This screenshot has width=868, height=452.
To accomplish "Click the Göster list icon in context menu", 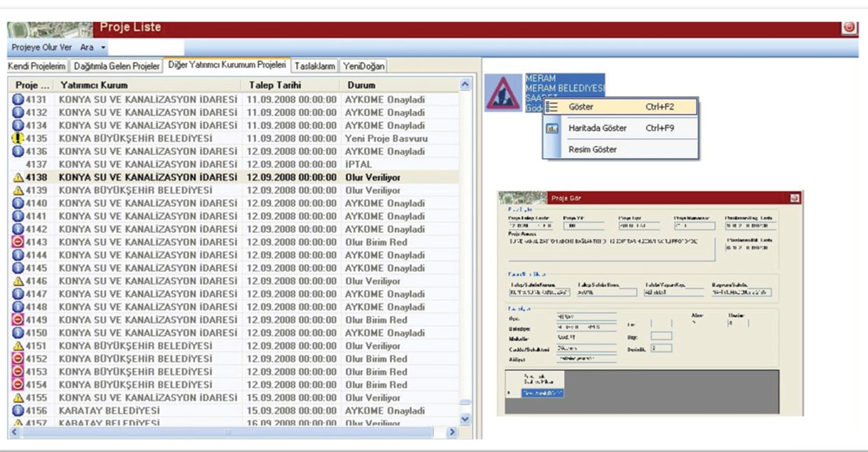I will (x=552, y=107).
